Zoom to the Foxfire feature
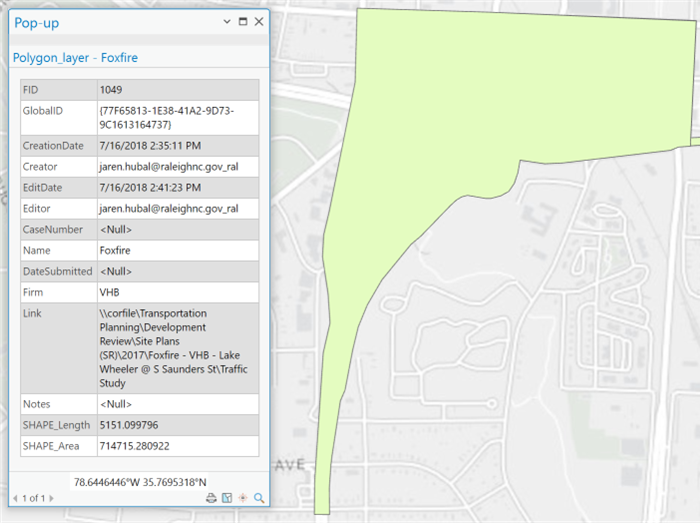 pyautogui.click(x=259, y=498)
